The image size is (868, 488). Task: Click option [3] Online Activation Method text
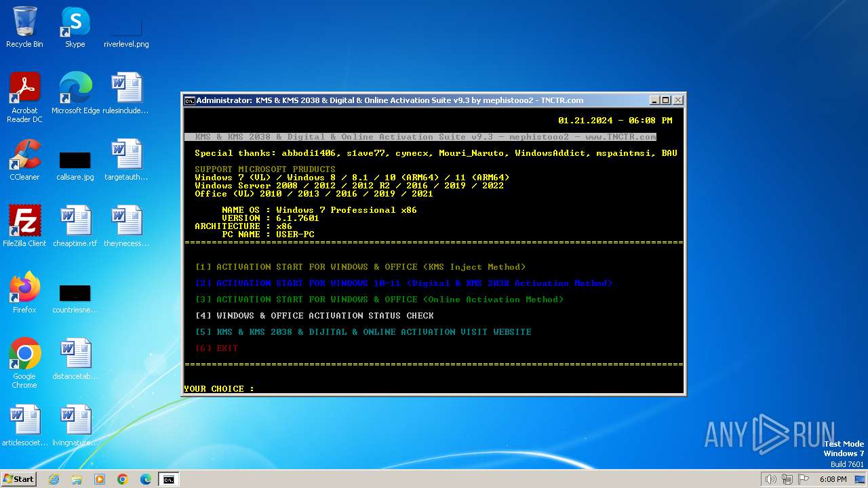(379, 300)
